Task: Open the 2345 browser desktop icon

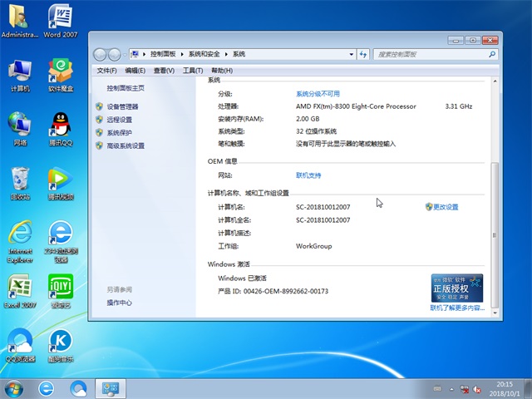Action: point(61,242)
